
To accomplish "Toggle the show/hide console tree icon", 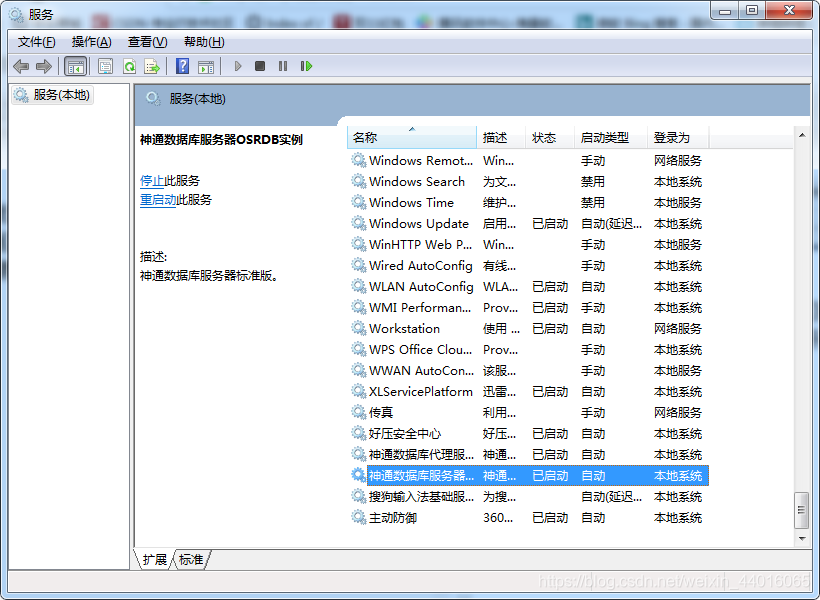I will [x=75, y=66].
